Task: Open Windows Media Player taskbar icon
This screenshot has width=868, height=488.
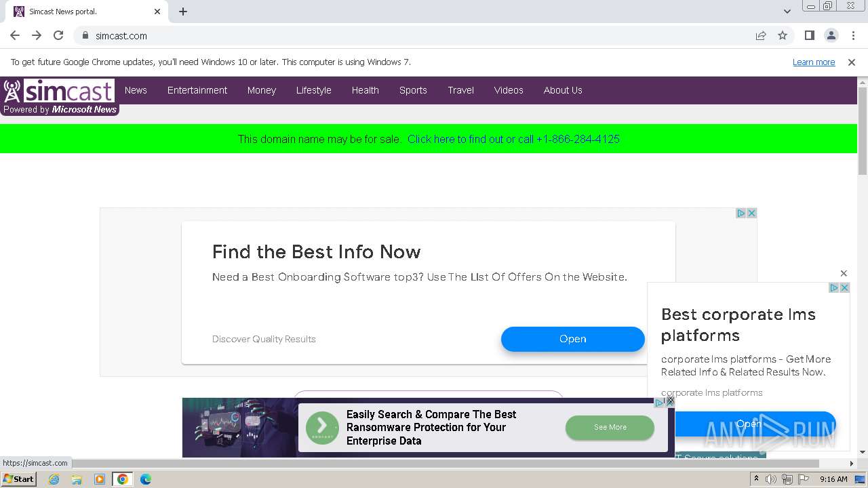Action: pyautogui.click(x=100, y=479)
